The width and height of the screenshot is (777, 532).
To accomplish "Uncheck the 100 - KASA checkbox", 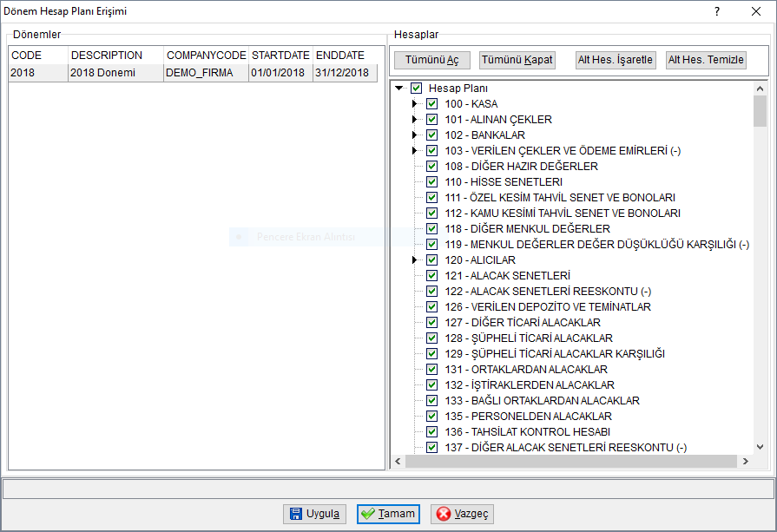I will (432, 104).
